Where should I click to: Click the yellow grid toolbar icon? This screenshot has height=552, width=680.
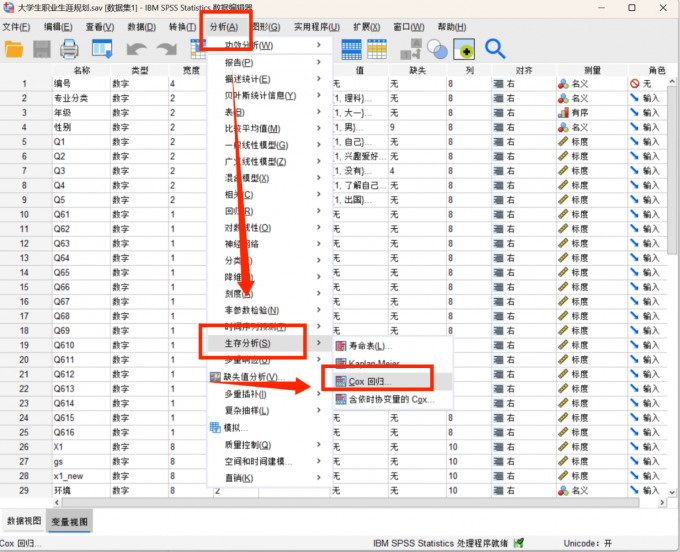(377, 49)
